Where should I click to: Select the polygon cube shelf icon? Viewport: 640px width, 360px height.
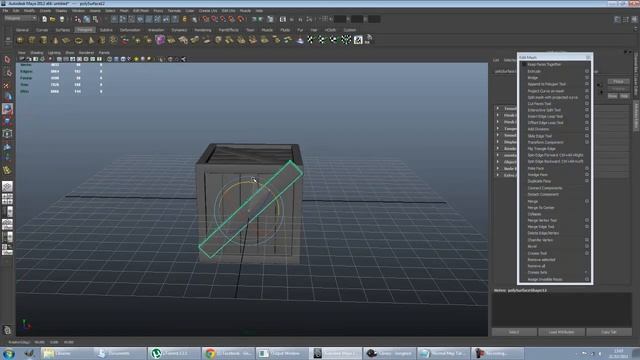32,40
